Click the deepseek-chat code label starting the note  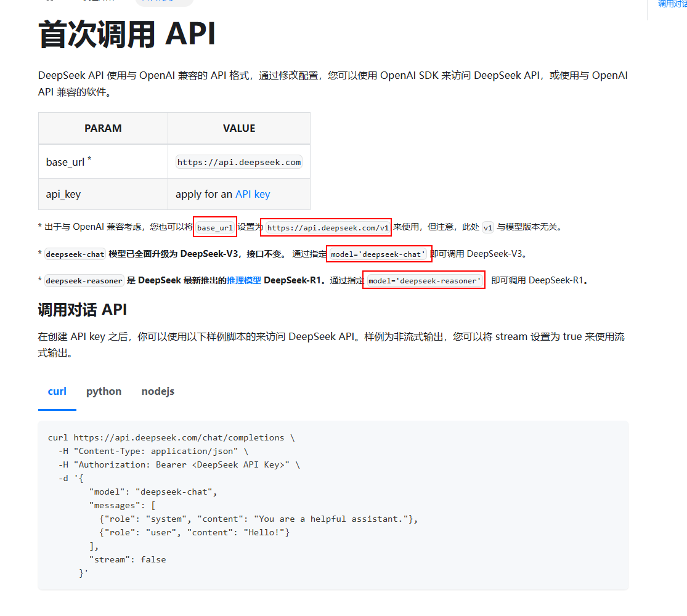75,254
